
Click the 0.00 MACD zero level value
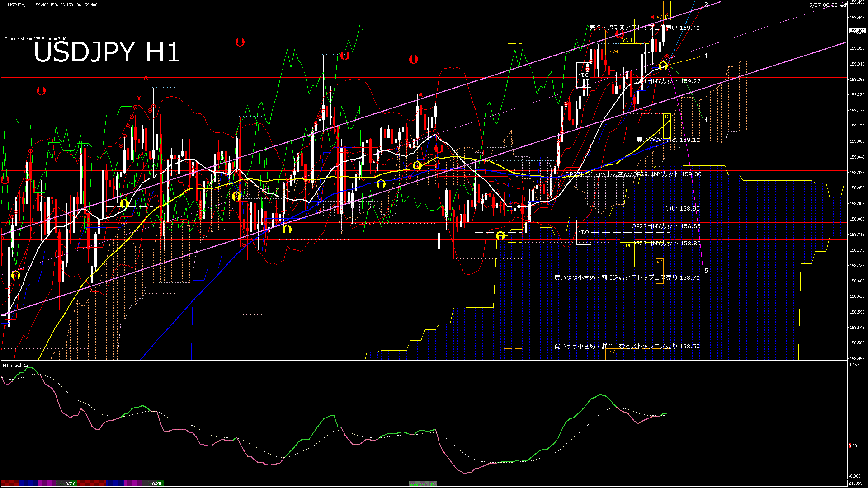pos(853,446)
